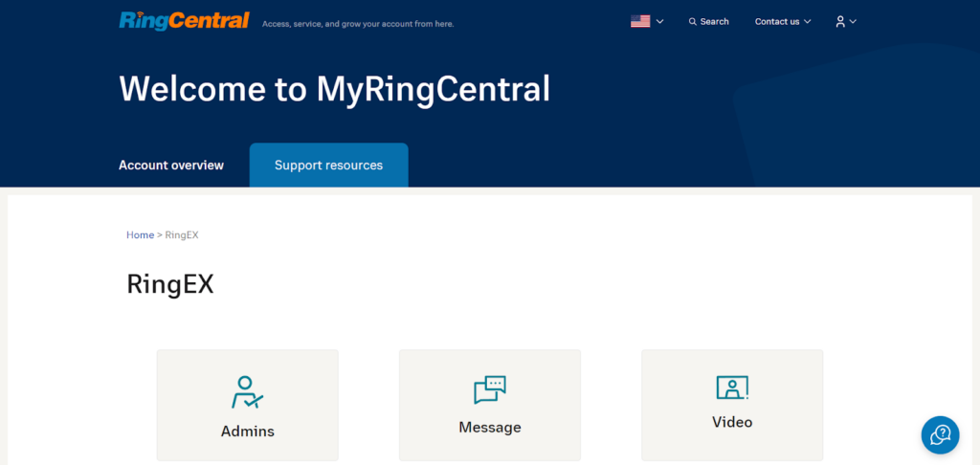Expand the chevron beside the profile icon
The height and width of the screenshot is (465, 980).
[853, 22]
